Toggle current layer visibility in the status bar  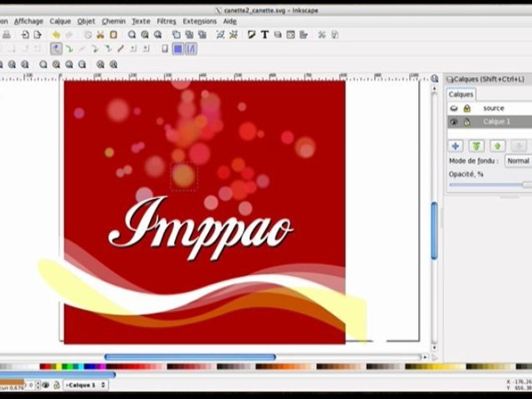46,385
